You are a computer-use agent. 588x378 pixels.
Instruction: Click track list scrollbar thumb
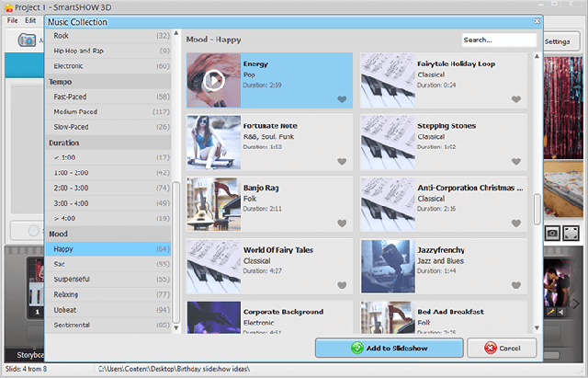tap(537, 209)
